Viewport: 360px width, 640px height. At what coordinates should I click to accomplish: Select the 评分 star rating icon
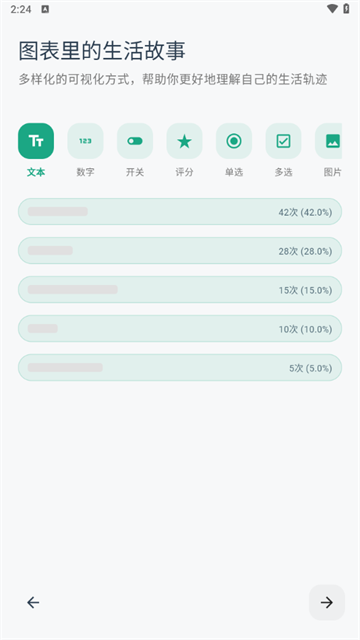tap(184, 141)
